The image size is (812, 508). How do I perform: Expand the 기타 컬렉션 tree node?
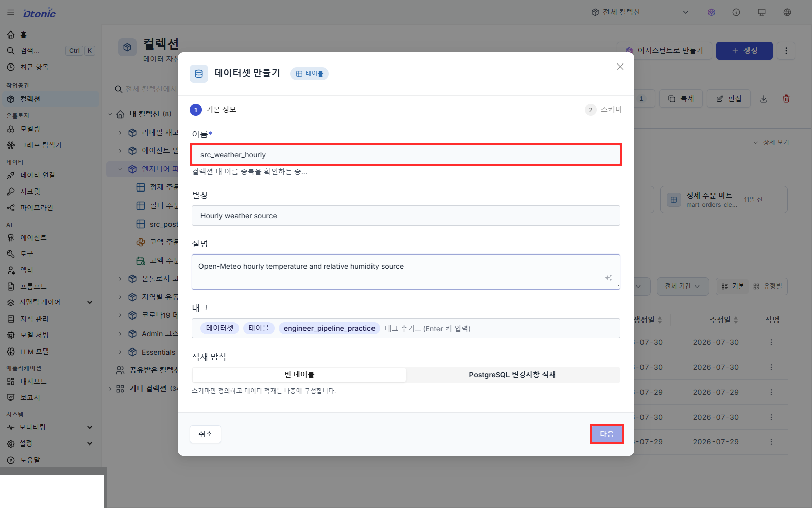[110, 389]
